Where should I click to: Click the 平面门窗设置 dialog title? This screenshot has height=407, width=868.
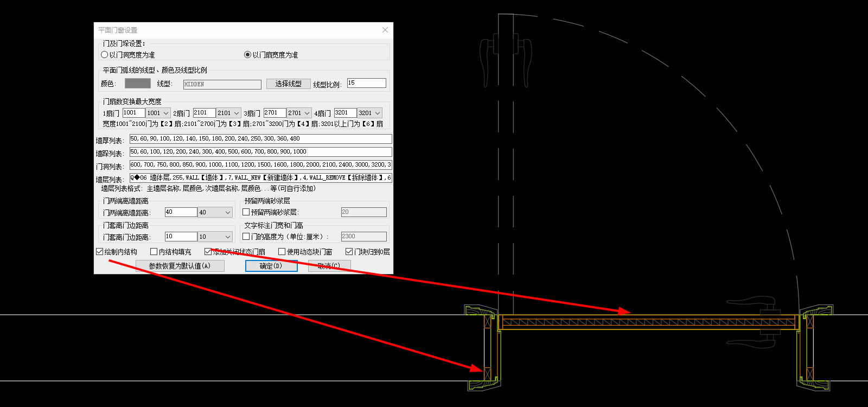pos(118,30)
